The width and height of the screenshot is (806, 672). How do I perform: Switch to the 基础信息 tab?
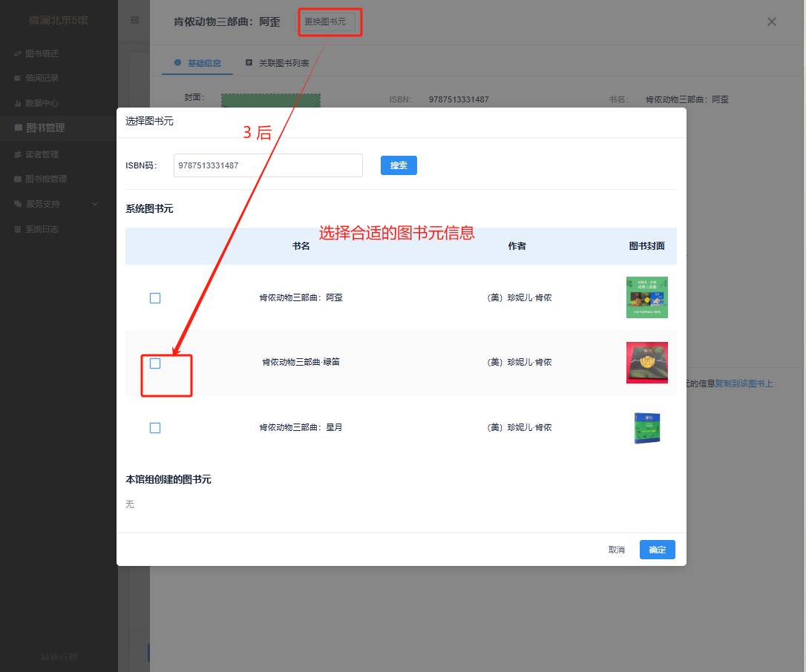coord(197,64)
